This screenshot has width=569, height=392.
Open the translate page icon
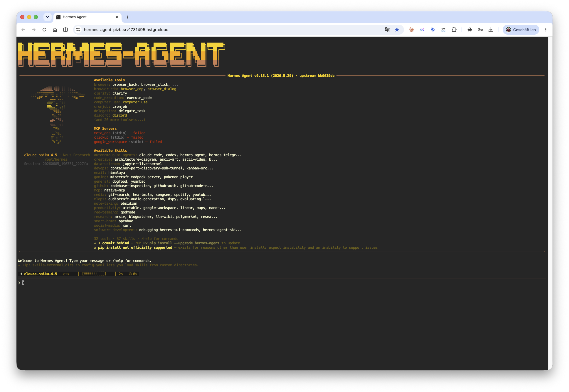coord(388,30)
